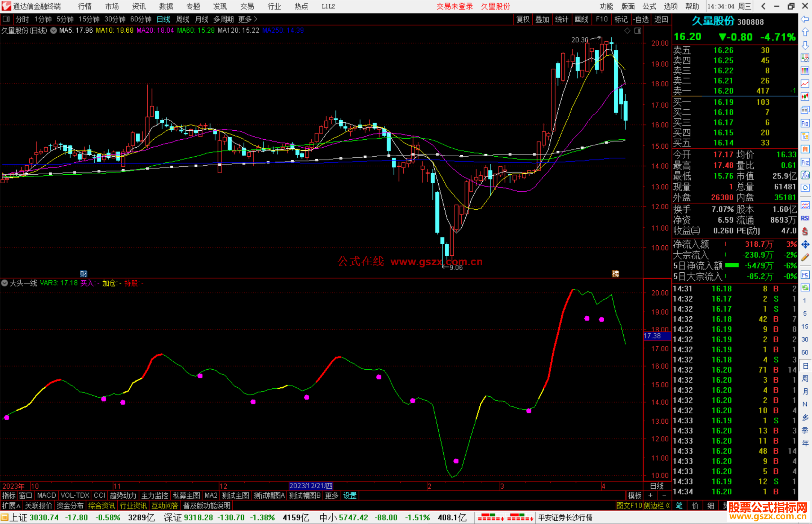This screenshot has height=524, width=812.
Task: Toggle the circle beside 大头一线 indicator
Action: coord(5,283)
